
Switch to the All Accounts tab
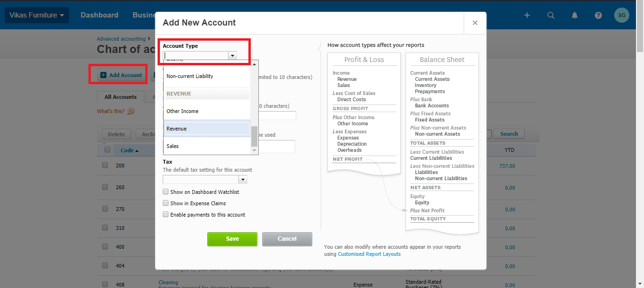click(121, 97)
